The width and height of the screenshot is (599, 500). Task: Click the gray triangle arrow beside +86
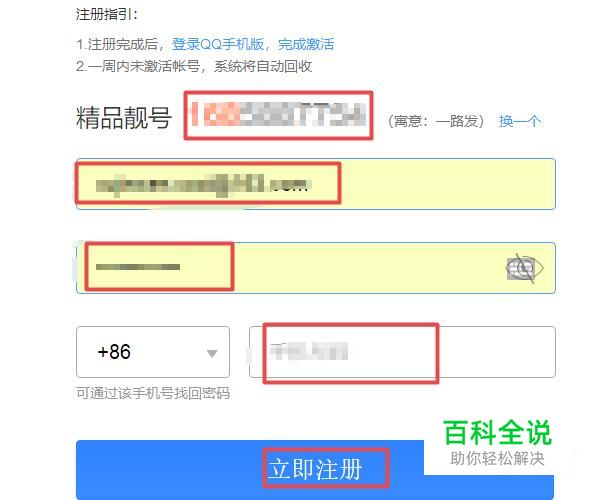212,353
